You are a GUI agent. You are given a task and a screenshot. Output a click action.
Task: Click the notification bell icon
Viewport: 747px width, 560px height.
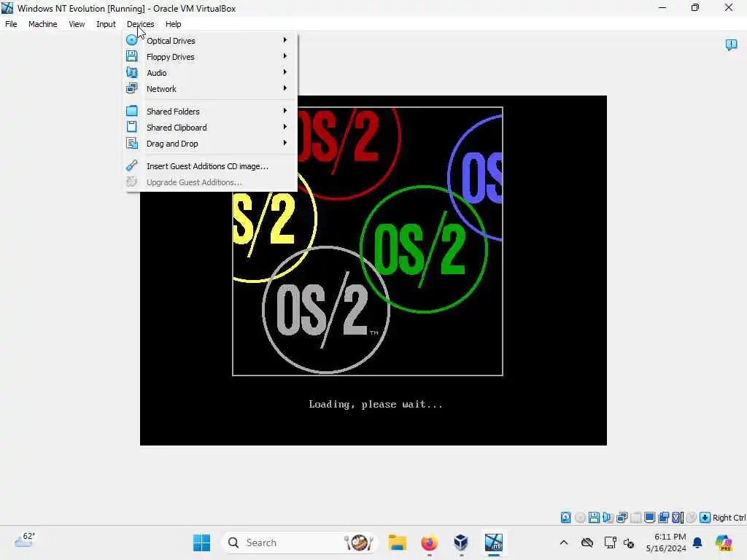click(697, 542)
